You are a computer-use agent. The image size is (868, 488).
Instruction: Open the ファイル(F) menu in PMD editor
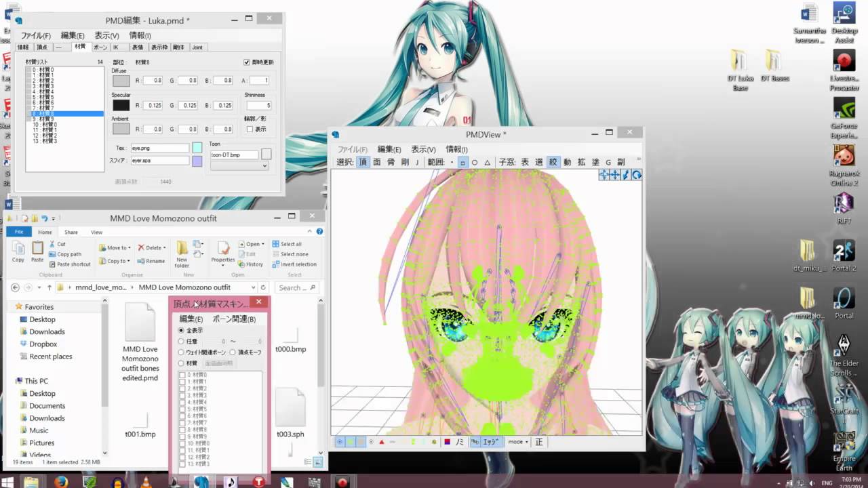point(36,35)
